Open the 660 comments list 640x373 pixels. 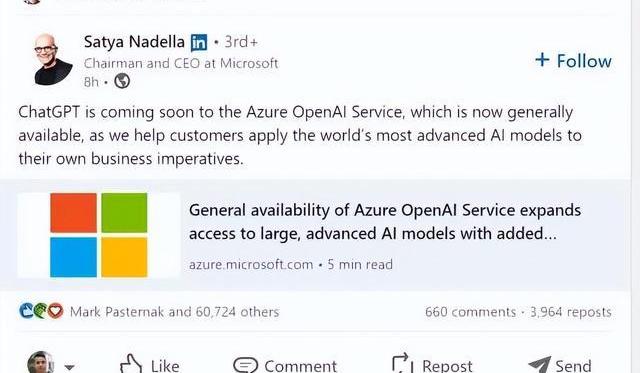coord(470,312)
